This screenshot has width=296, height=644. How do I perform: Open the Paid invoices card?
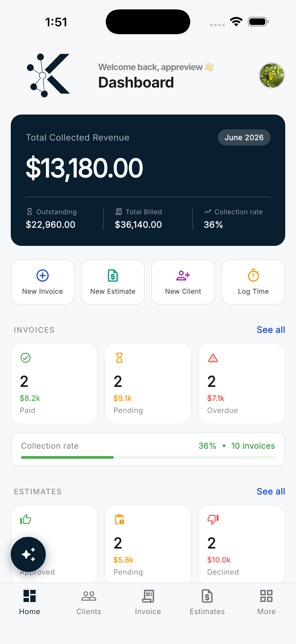tap(54, 384)
